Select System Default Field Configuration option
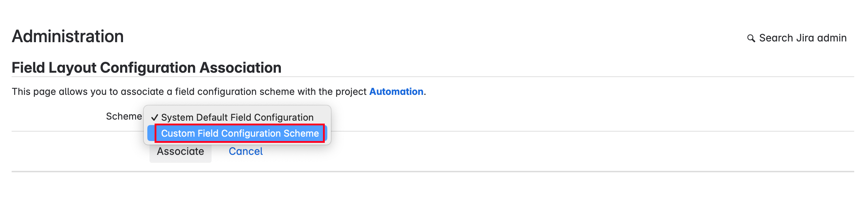The height and width of the screenshot is (197, 868). point(237,117)
